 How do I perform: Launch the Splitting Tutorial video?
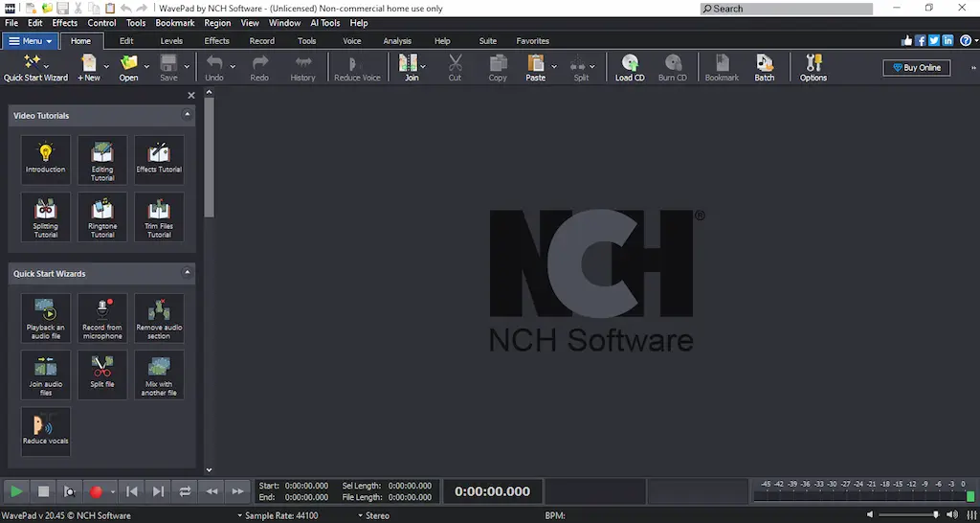click(46, 216)
